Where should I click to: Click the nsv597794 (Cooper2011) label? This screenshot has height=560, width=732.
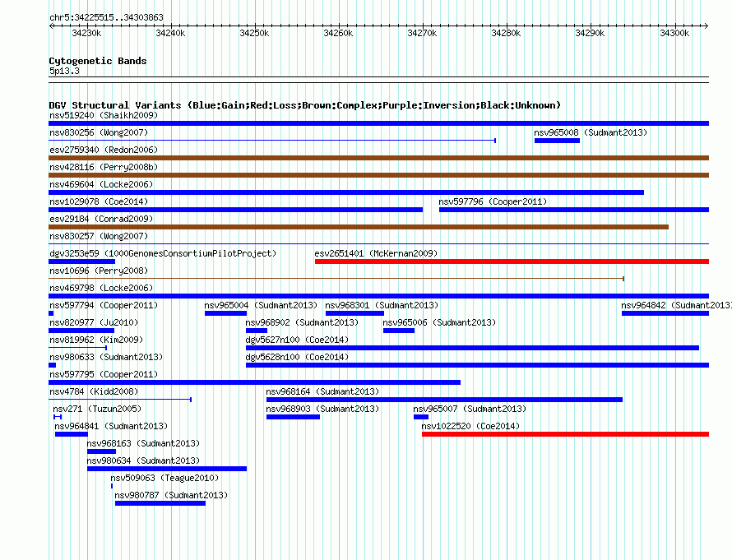pos(104,305)
